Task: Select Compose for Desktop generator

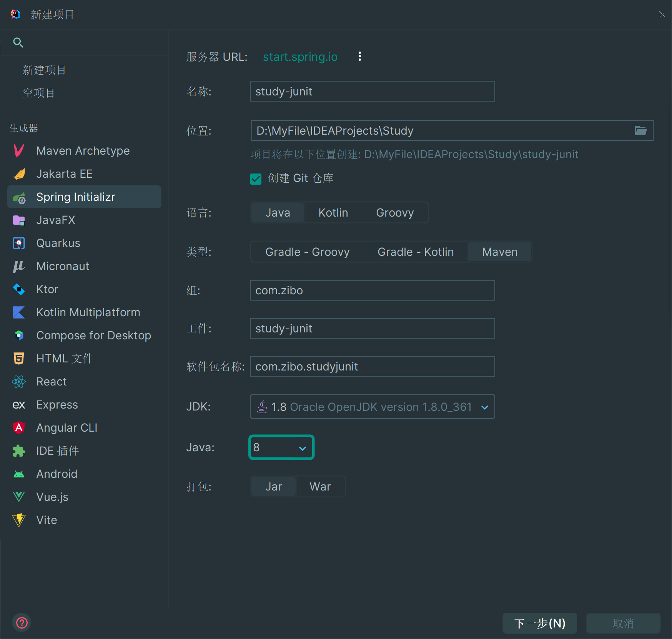Action: [84, 335]
